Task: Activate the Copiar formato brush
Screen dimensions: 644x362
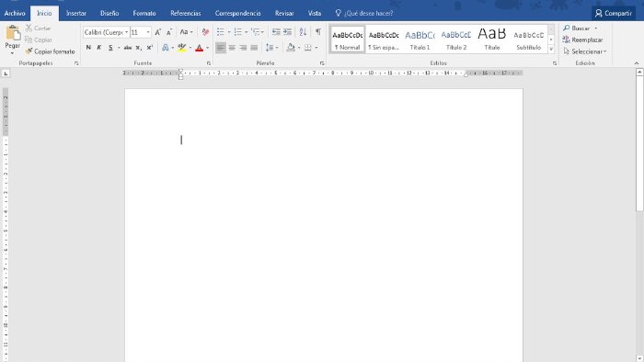Action: coord(50,51)
